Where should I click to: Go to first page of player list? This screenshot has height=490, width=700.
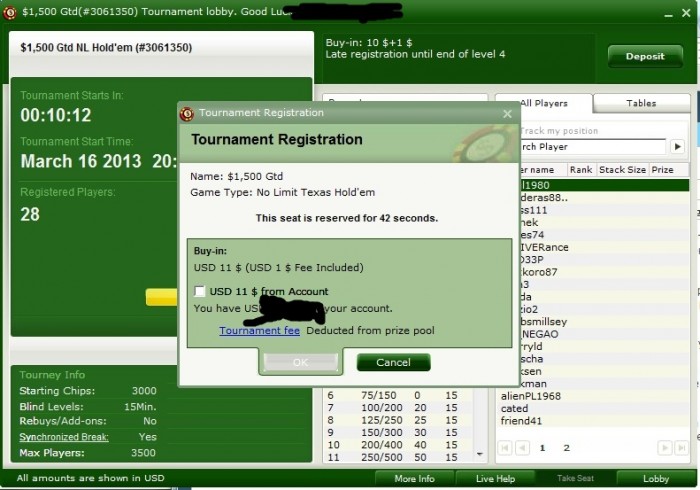point(505,448)
